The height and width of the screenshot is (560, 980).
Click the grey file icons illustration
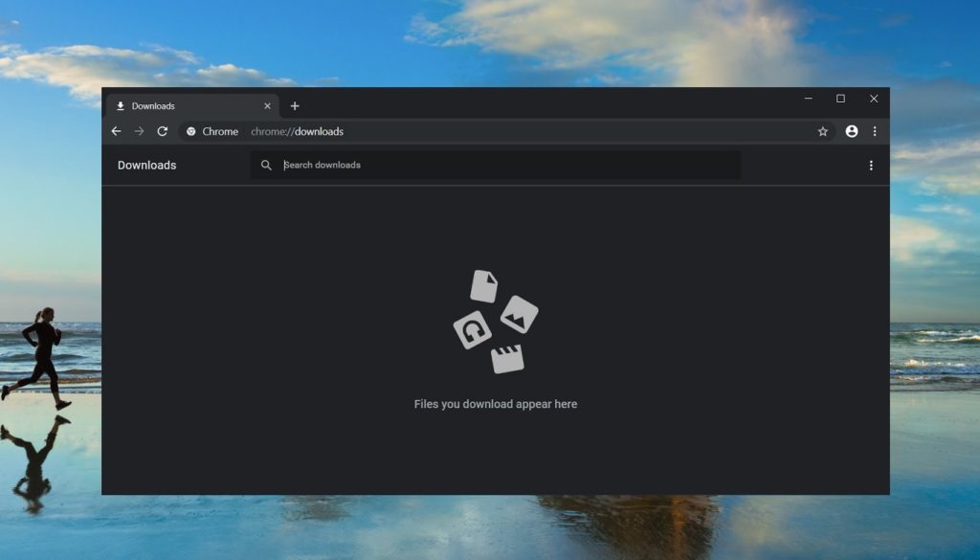click(x=495, y=321)
